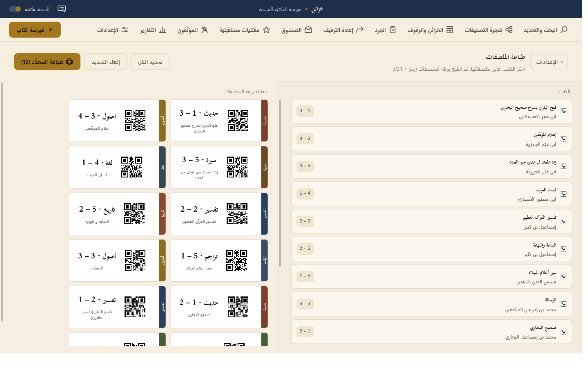Click the لغة teal color strip on لسان العرب label

163,167
